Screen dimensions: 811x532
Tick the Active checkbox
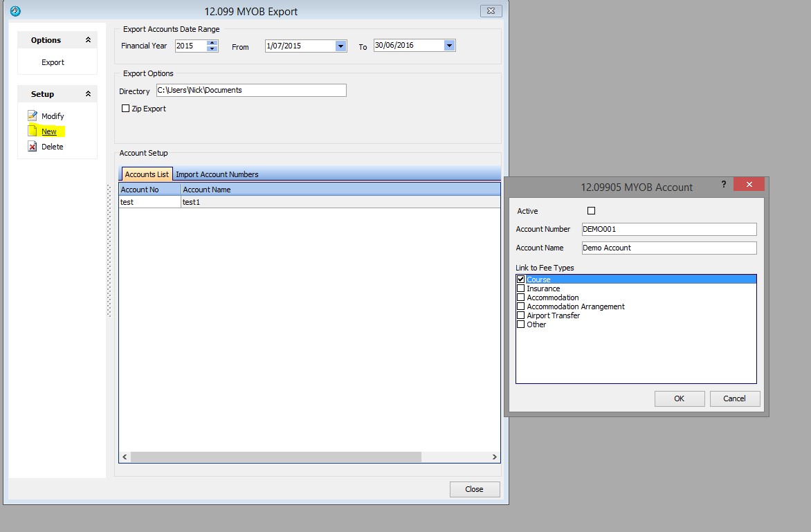[591, 211]
